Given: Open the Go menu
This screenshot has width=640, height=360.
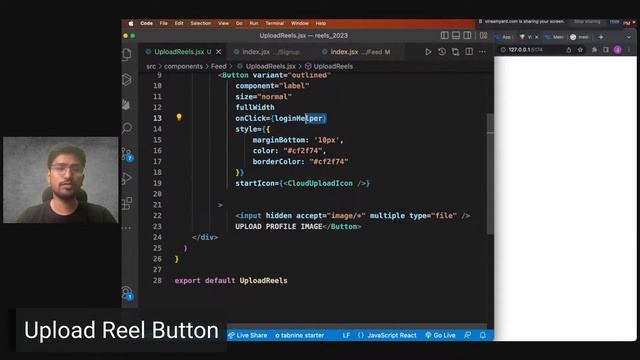Looking at the screenshot, I should coord(239,23).
